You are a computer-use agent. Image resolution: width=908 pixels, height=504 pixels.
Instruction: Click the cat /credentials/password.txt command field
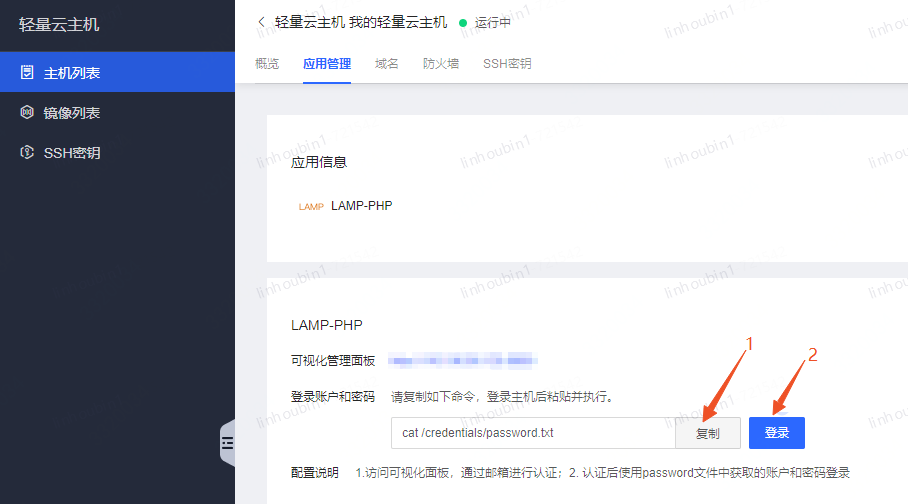point(533,433)
